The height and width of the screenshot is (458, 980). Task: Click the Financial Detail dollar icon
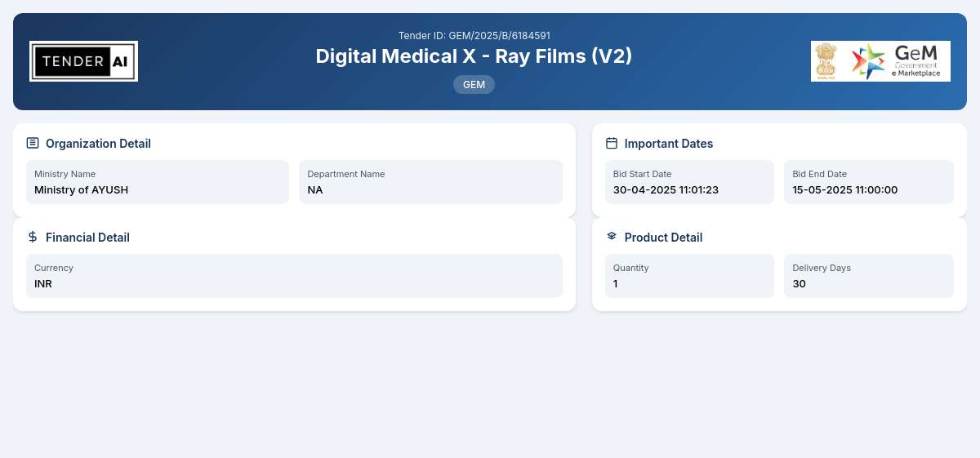[33, 237]
